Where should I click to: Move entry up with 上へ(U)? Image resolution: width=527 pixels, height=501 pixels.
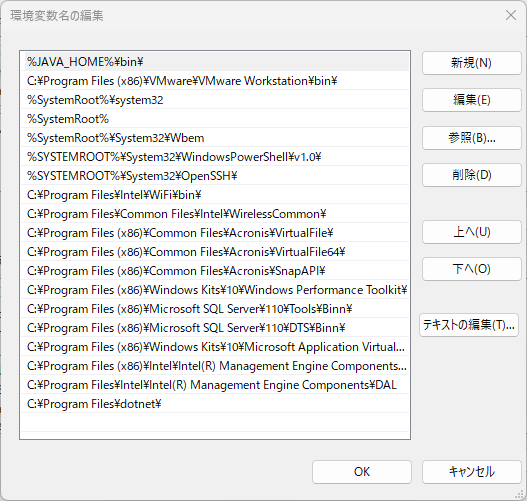[472, 232]
